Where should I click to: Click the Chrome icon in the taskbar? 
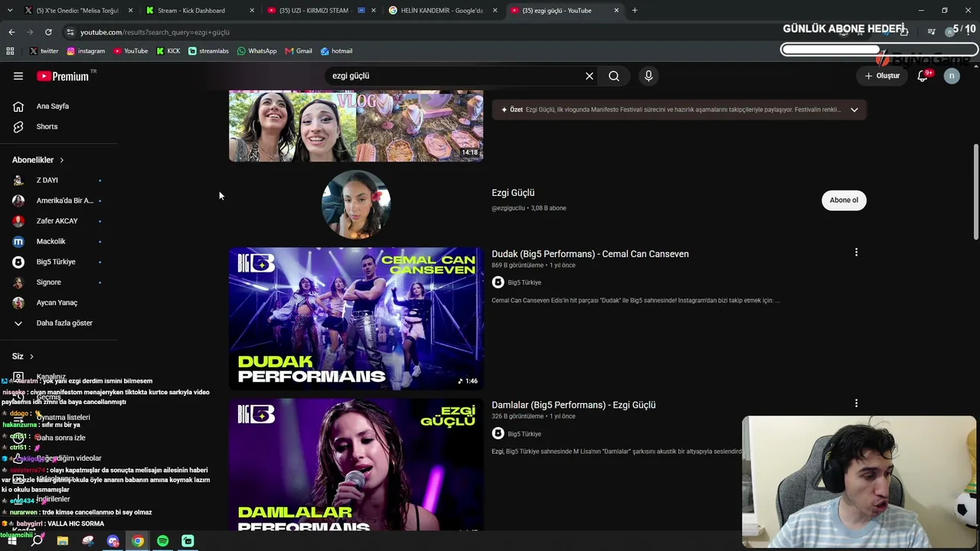pyautogui.click(x=138, y=541)
